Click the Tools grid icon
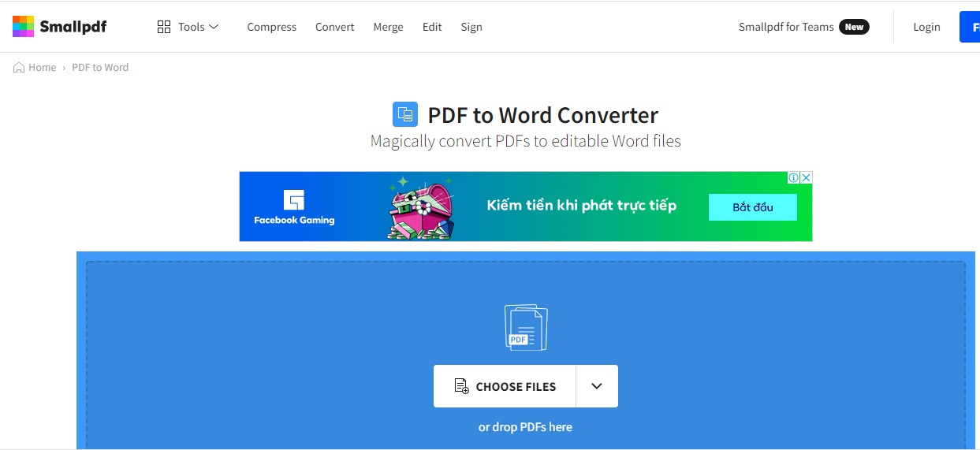Image resolution: width=980 pixels, height=450 pixels. coord(164,27)
